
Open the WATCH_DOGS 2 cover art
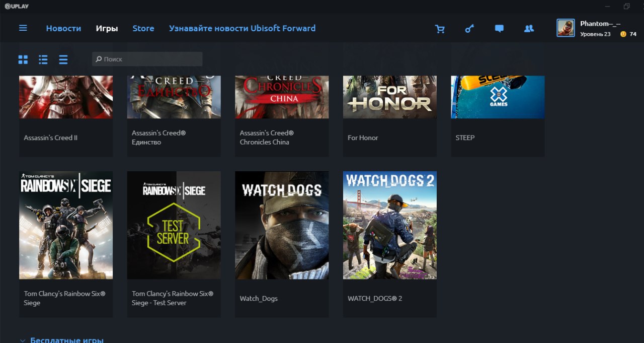pyautogui.click(x=390, y=225)
